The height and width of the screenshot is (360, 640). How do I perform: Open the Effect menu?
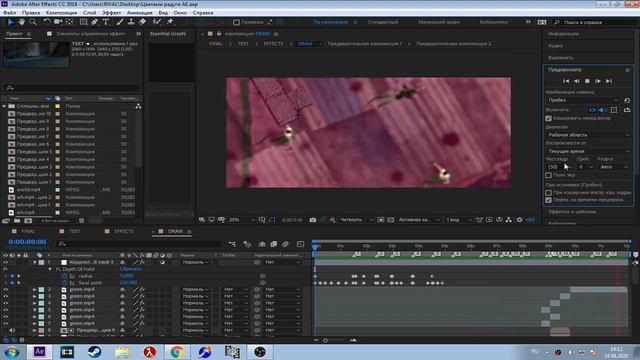click(111, 13)
